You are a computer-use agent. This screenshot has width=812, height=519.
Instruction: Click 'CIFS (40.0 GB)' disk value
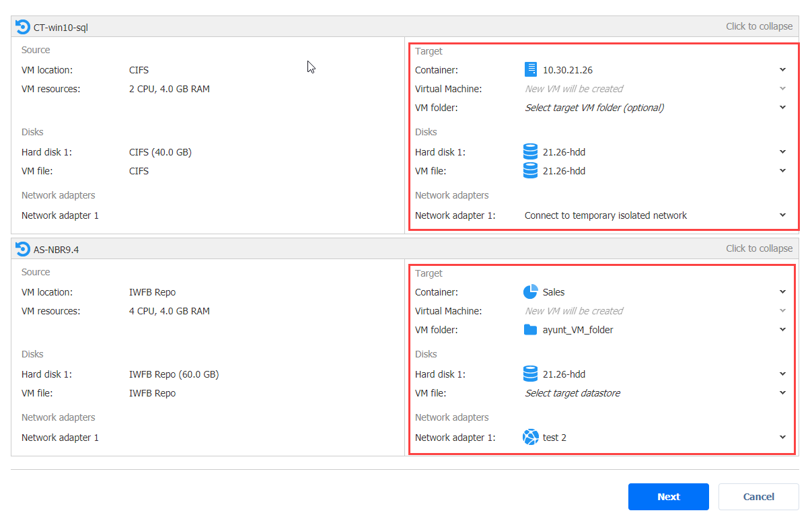pyautogui.click(x=160, y=152)
